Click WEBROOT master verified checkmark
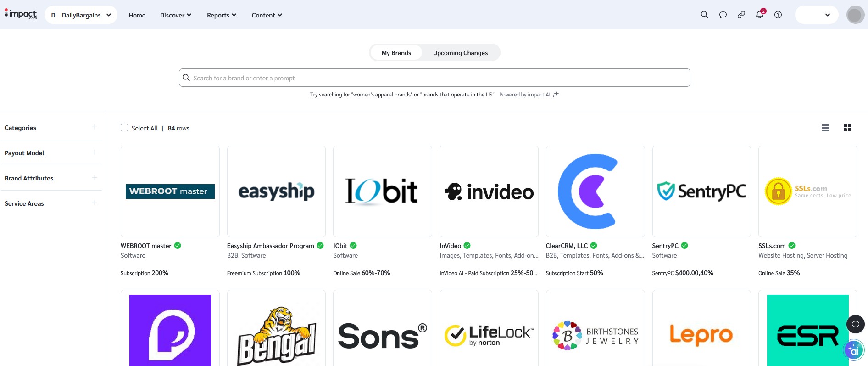 pyautogui.click(x=178, y=246)
